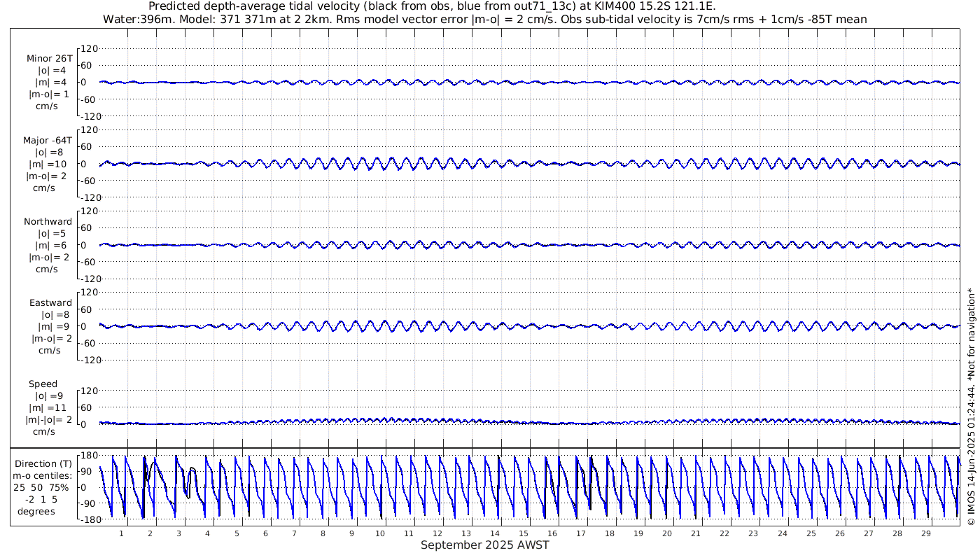Click '|m| =4' in the Minor panel

(51, 83)
